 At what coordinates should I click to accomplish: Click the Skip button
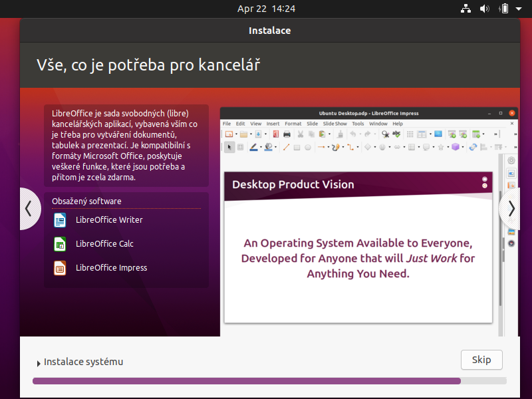click(481, 360)
